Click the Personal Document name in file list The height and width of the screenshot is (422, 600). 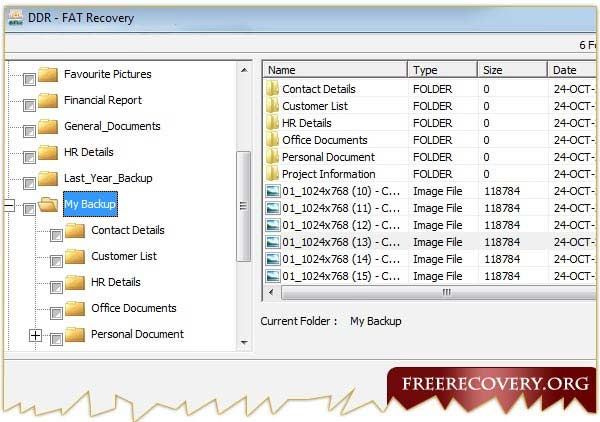point(328,157)
